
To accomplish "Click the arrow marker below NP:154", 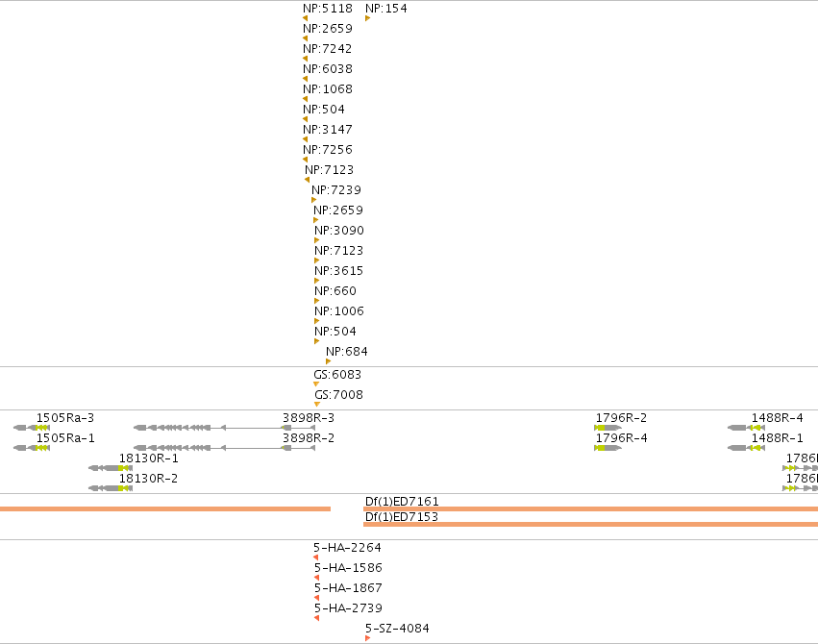I will tap(368, 18).
